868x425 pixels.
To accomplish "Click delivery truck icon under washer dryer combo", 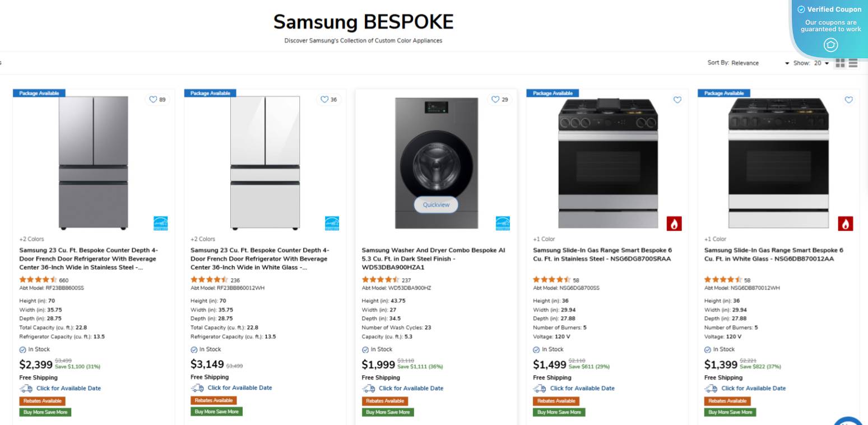I will 369,388.
